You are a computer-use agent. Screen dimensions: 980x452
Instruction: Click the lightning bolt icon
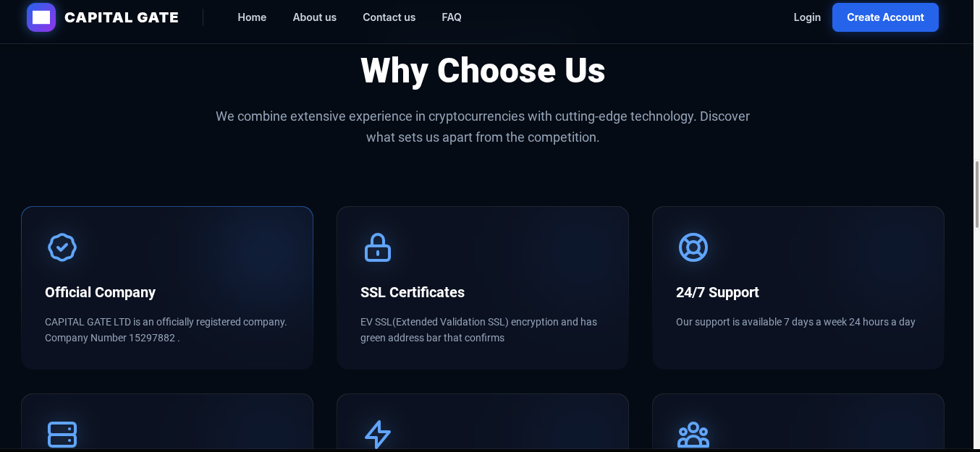click(x=377, y=435)
